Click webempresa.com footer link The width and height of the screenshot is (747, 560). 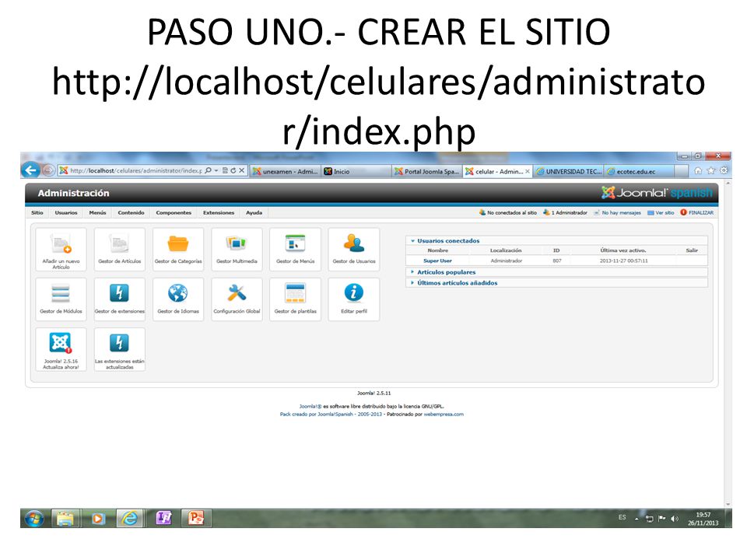(444, 415)
